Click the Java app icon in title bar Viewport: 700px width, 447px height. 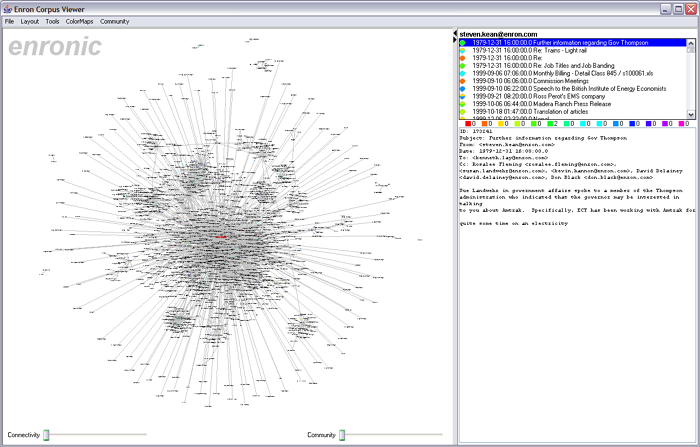[x=8, y=9]
